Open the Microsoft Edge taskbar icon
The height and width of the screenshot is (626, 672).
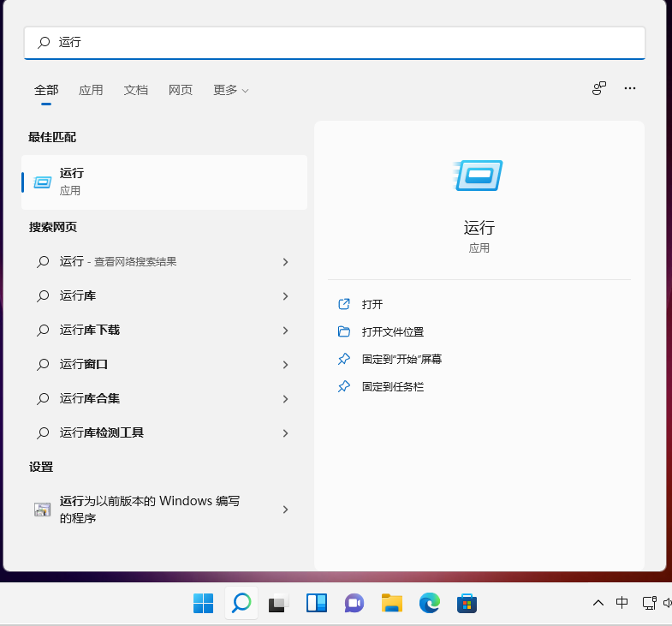pos(429,604)
